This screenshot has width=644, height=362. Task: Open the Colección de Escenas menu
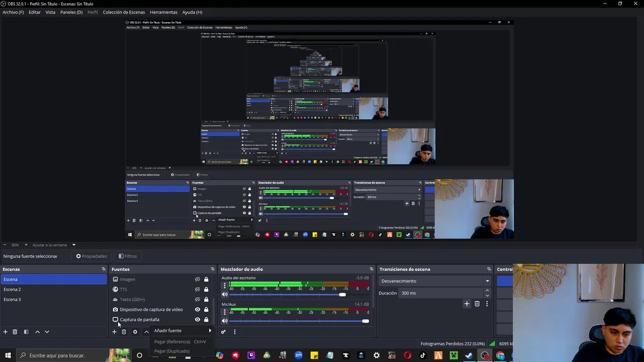pyautogui.click(x=124, y=12)
